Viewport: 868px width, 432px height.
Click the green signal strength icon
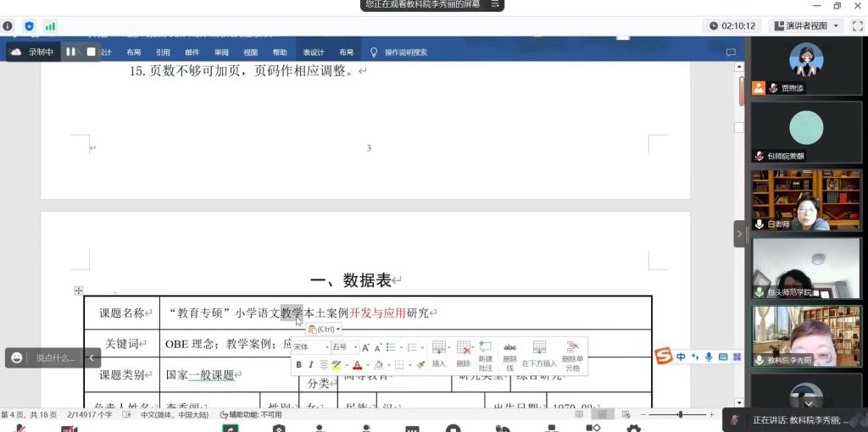[50, 26]
